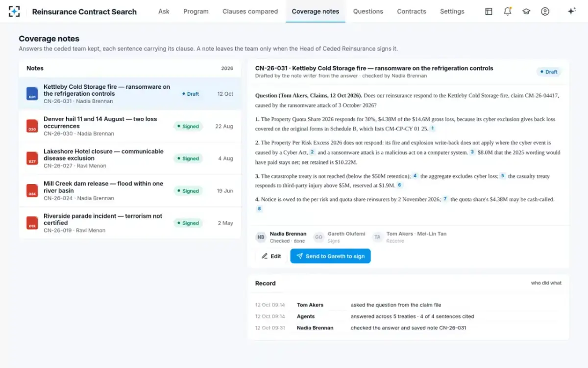Go to the Questions tab
The image size is (588, 368).
click(x=368, y=11)
